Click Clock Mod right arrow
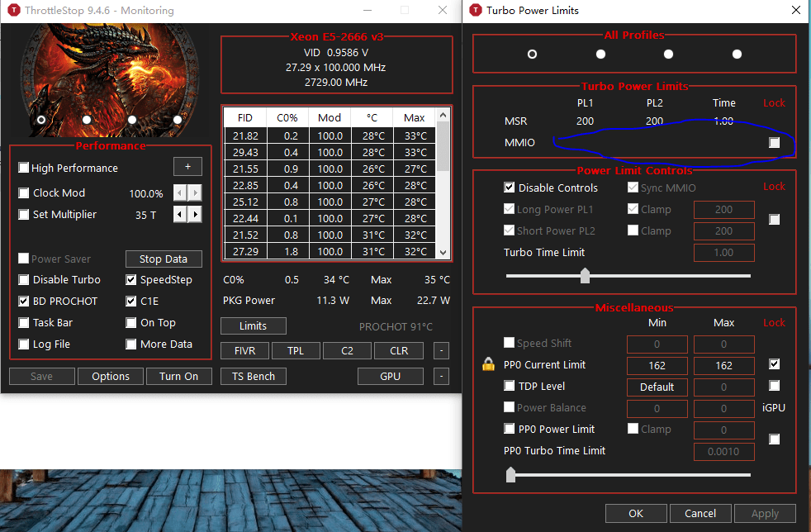 [195, 193]
